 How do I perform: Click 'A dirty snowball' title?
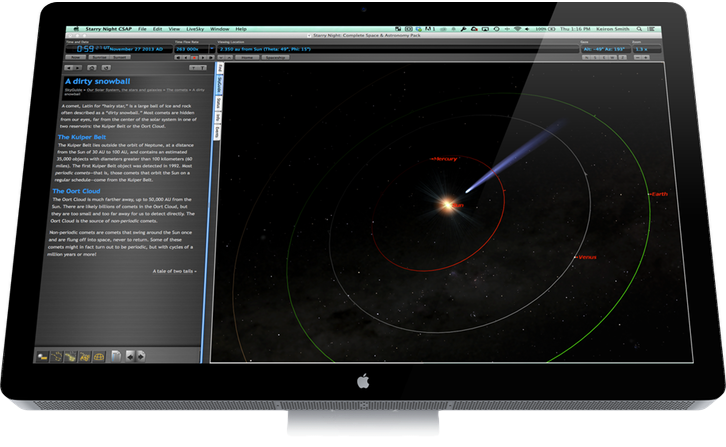click(x=98, y=81)
